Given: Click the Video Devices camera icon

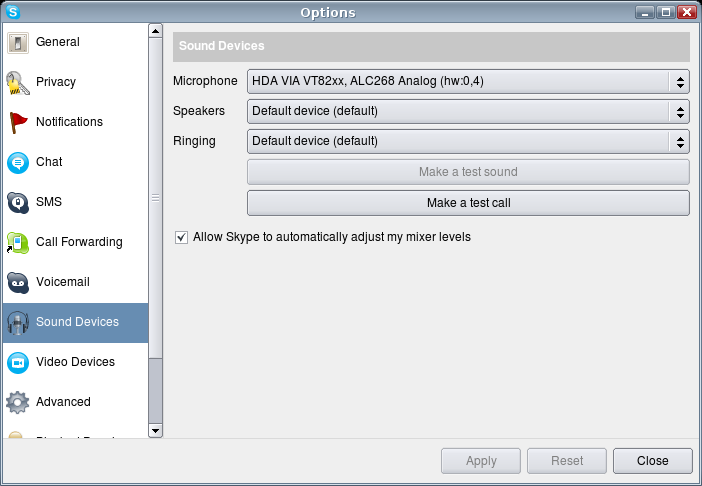Looking at the screenshot, I should pos(18,362).
